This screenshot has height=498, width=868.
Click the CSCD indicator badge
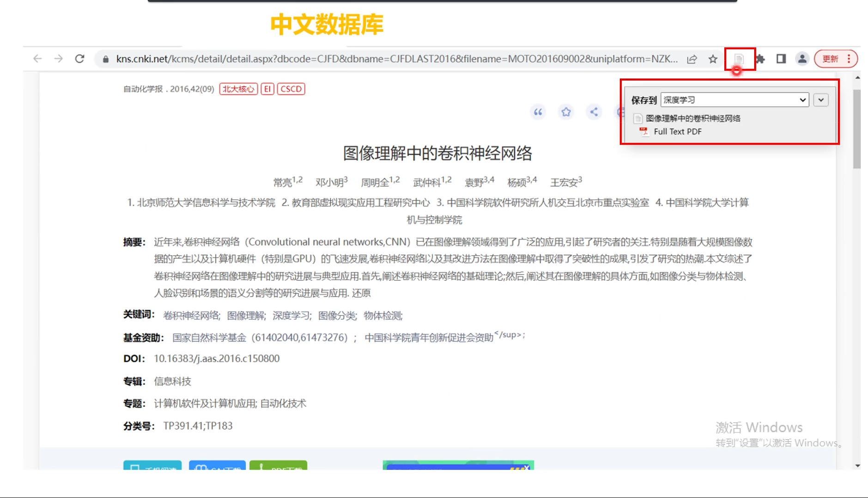[291, 88]
